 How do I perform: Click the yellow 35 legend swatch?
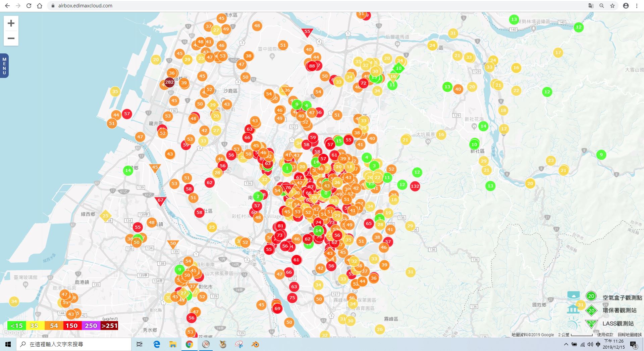tap(35, 325)
